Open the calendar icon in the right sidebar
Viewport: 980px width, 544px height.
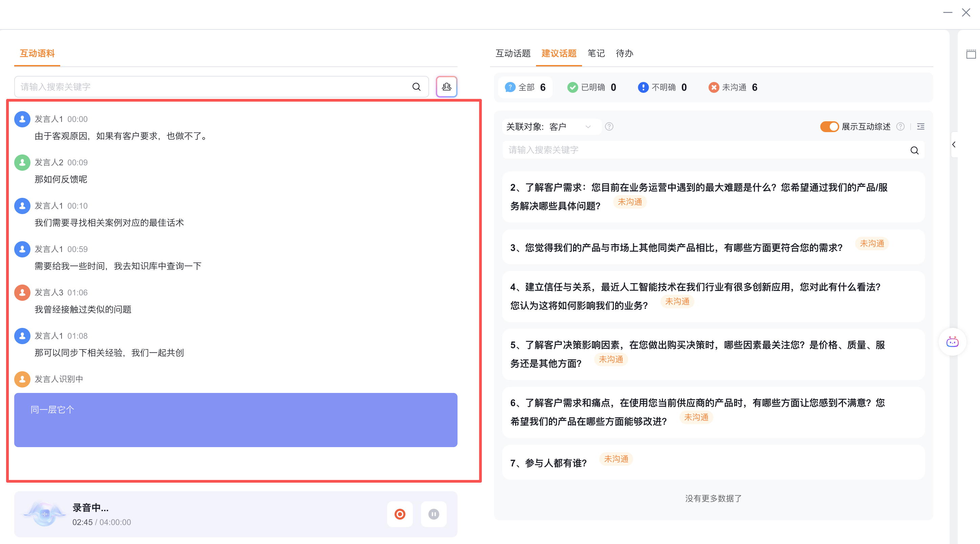[x=971, y=54]
